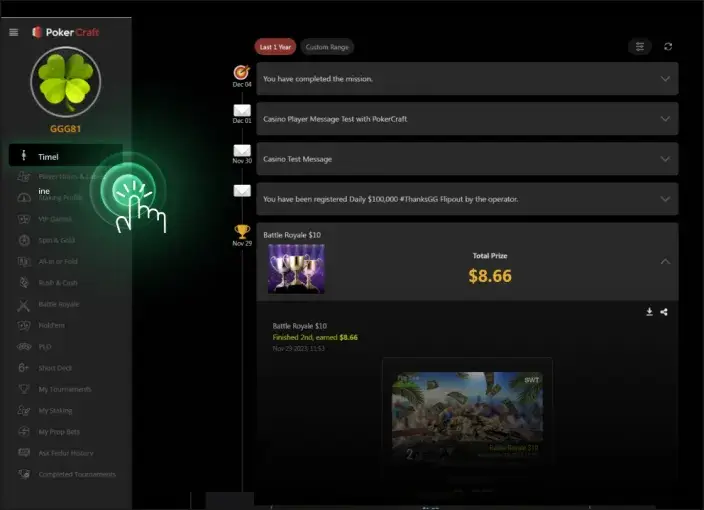Viewport: 704px width, 510px height.
Task: Refresh the timeline feed
Action: (x=668, y=47)
